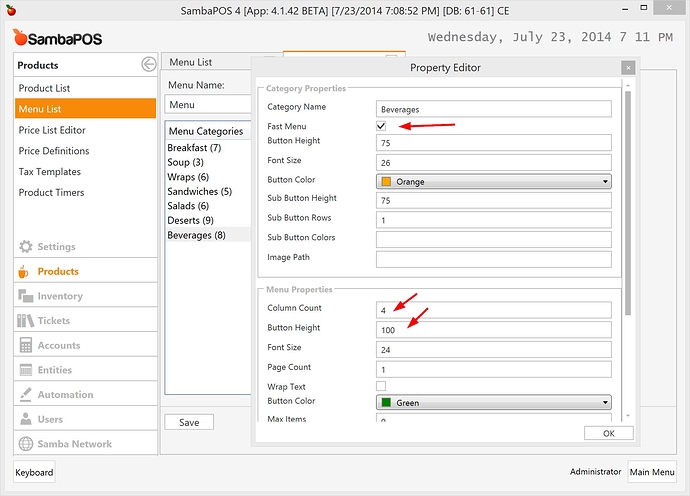Click the menu Font Size field showing 24
The image size is (690, 496).
coord(494,349)
